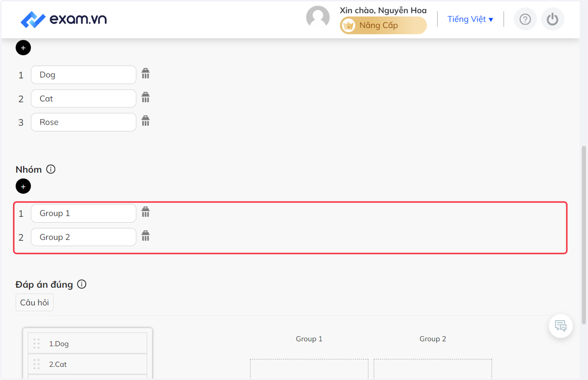Show info tooltip next to Đáp án đúng
588x380 pixels.
point(82,284)
